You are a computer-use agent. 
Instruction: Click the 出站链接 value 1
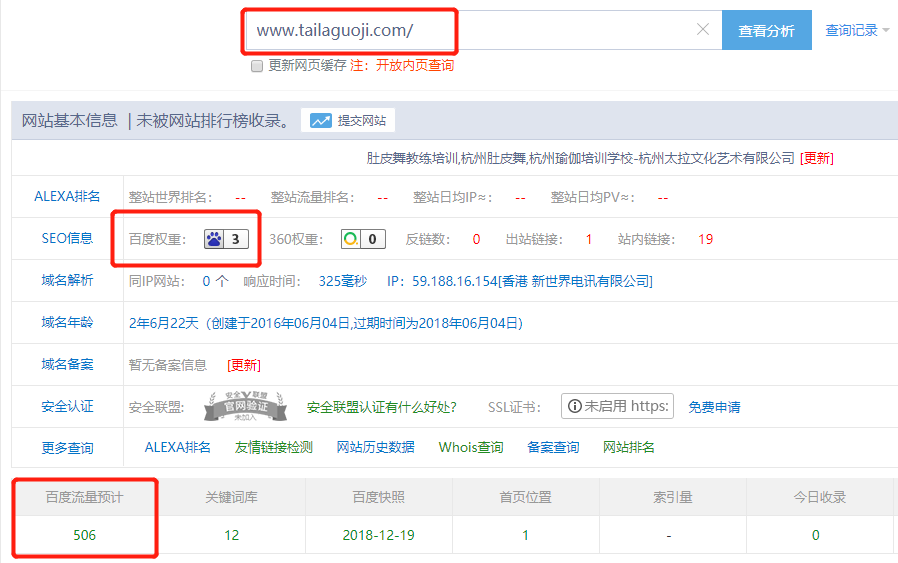(588, 239)
